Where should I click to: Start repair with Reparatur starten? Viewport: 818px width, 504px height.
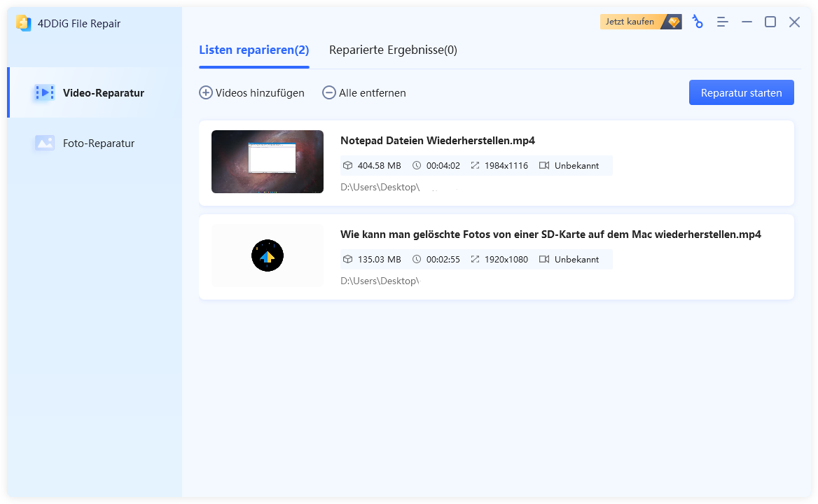pyautogui.click(x=741, y=92)
